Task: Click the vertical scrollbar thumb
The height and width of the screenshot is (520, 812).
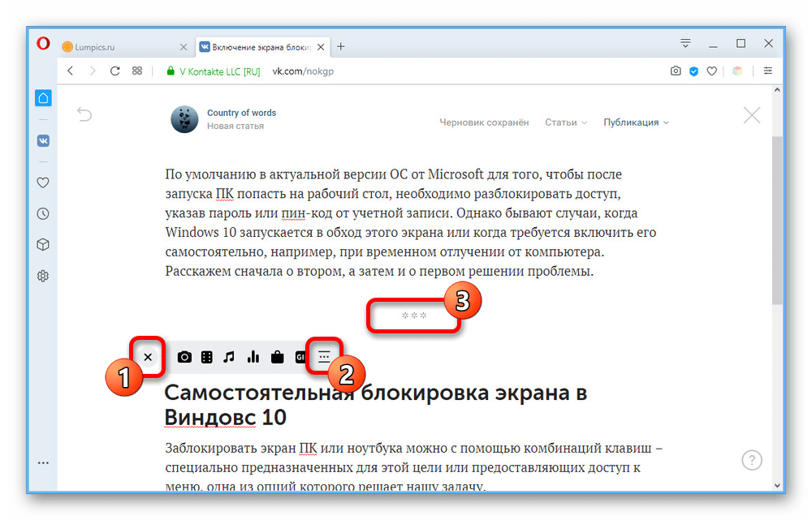Action: point(777,220)
